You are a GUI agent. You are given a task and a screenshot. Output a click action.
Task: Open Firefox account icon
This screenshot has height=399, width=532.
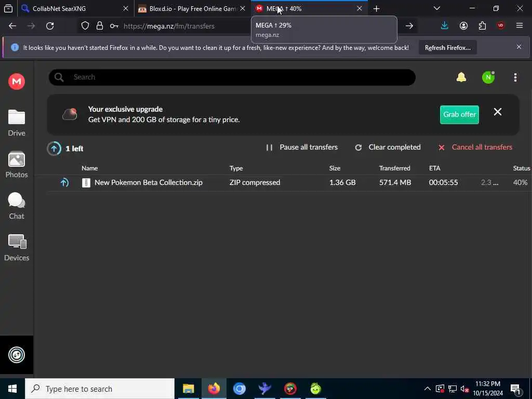463,26
